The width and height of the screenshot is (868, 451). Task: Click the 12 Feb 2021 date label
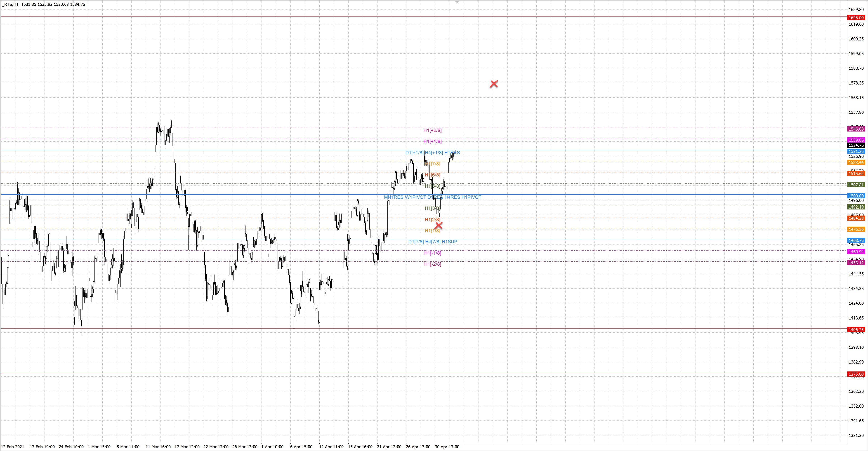click(x=13, y=447)
